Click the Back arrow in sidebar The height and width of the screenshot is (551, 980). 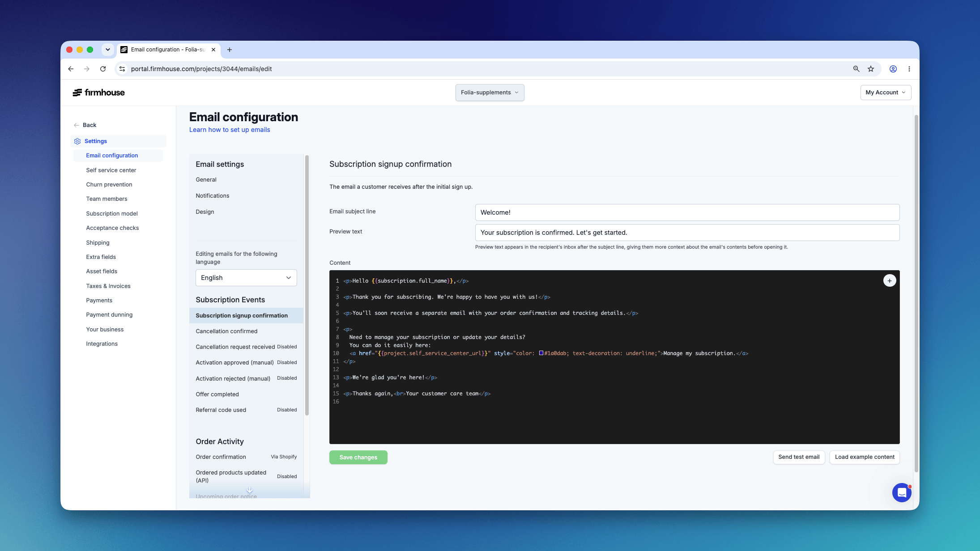pos(77,125)
